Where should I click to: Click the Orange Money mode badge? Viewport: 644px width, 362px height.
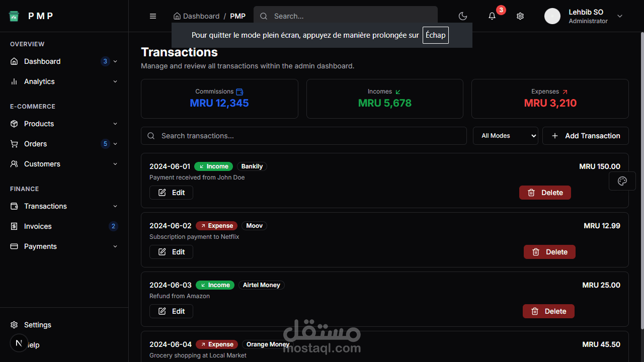268,344
